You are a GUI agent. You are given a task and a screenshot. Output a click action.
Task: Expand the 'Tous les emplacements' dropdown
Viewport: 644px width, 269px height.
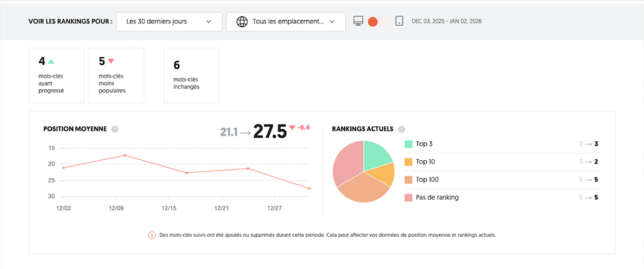point(286,21)
